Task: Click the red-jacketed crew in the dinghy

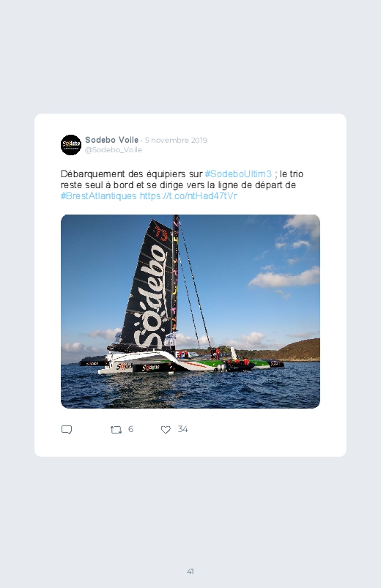Action: point(240,362)
